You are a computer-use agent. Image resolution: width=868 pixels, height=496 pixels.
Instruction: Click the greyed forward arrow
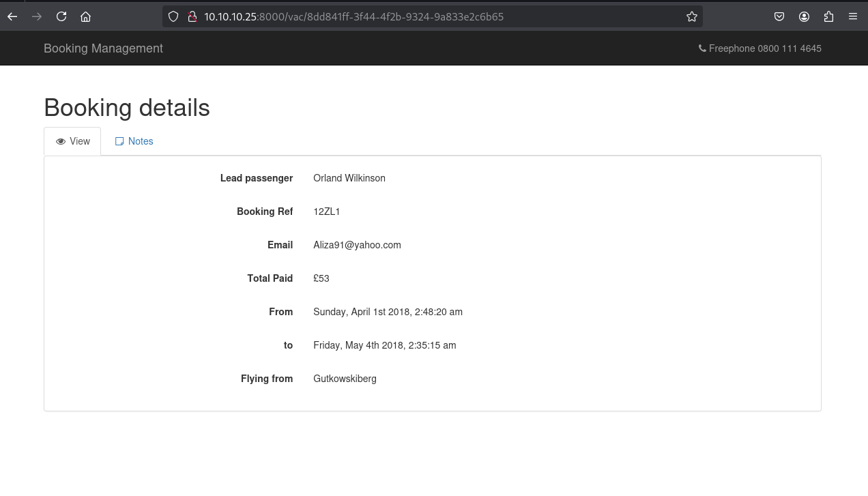tap(37, 16)
